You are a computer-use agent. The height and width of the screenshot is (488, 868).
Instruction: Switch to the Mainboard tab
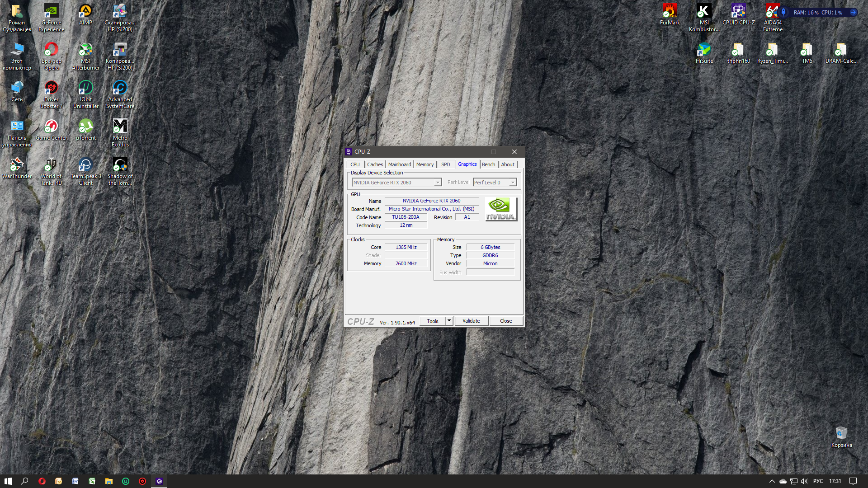[x=400, y=164]
